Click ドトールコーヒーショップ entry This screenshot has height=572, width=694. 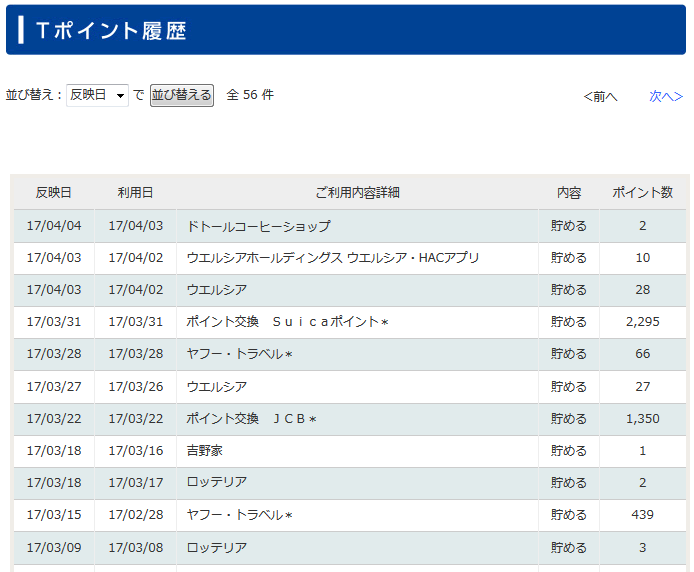pos(258,226)
